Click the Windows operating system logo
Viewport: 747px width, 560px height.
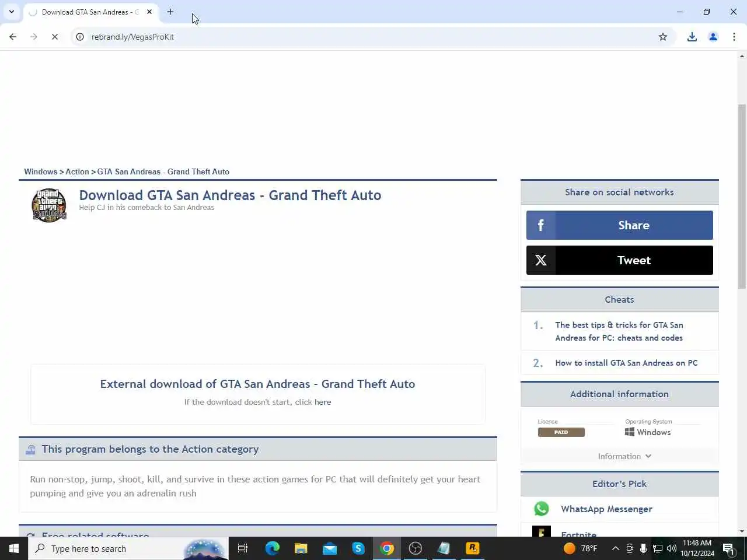[629, 432]
